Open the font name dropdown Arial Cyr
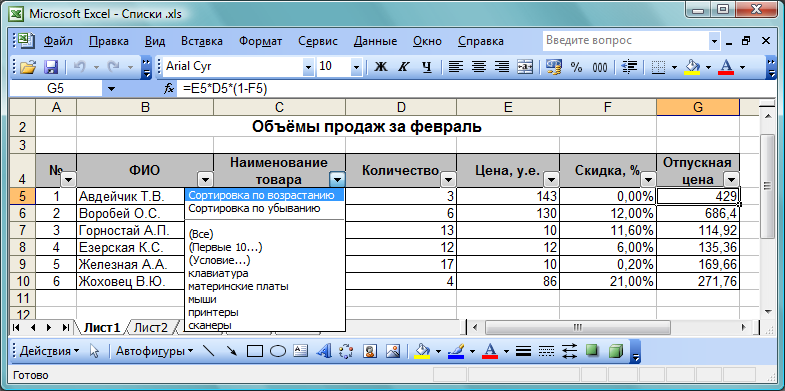 pos(307,67)
